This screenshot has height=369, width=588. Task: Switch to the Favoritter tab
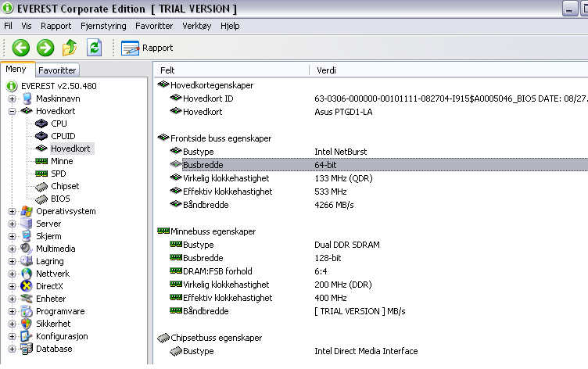pos(57,70)
